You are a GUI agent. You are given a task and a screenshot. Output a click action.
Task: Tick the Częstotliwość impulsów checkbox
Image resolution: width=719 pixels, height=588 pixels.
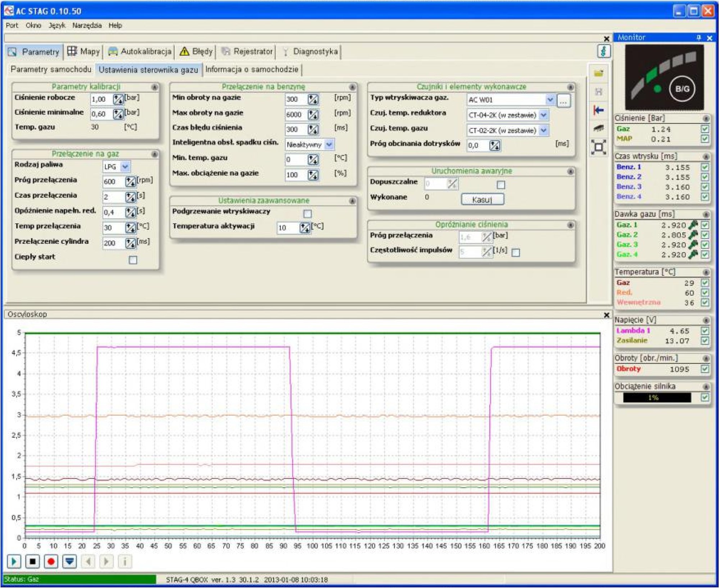pos(516,252)
